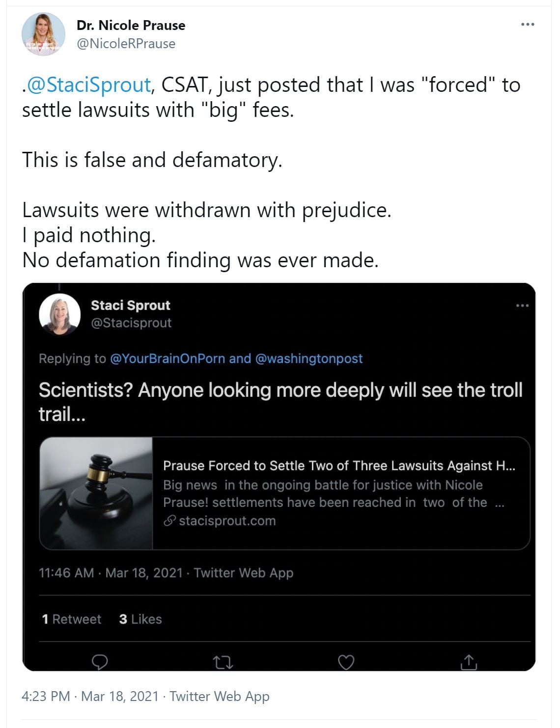560x728 pixels.
Task: Click the @NicoleRPrause handle
Action: point(126,44)
